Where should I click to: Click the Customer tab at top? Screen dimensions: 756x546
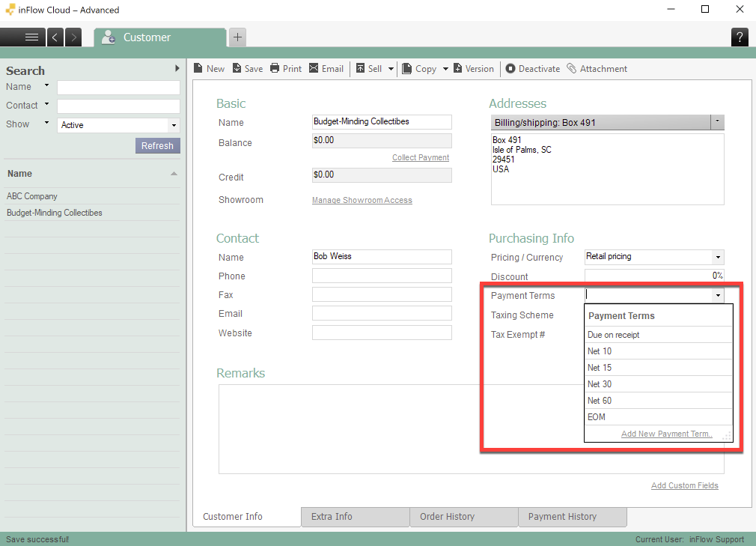pos(160,37)
